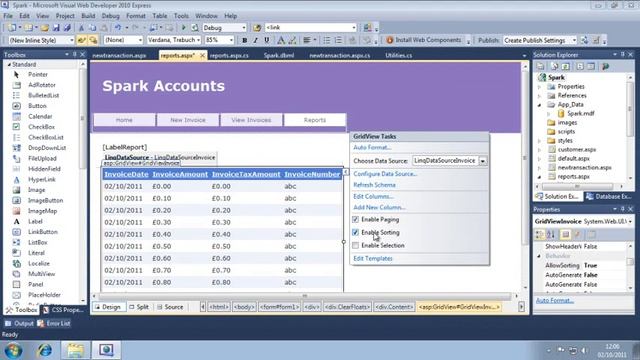Select the HyperLink control in Toolbox
The image size is (640, 360).
click(x=42, y=180)
